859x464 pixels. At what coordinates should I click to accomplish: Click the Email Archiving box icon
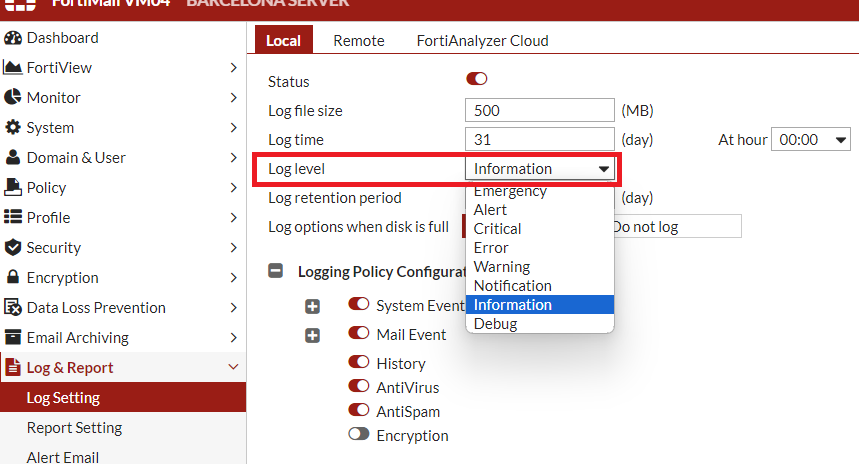click(x=13, y=338)
